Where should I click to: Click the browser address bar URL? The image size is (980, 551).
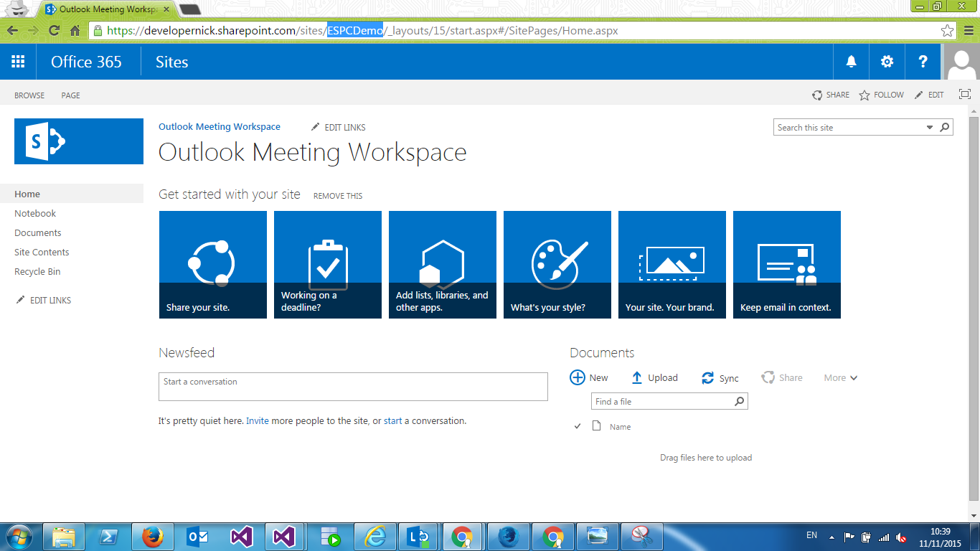362,31
